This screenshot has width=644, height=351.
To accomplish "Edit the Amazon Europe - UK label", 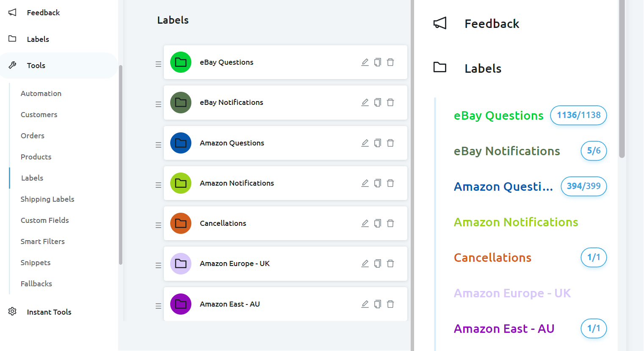I will (x=365, y=263).
